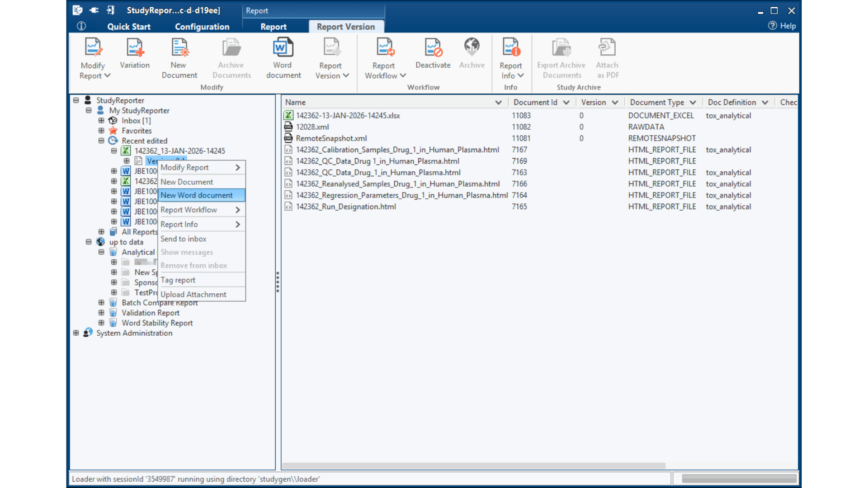The image size is (868, 488).
Task: Select the 12028.xml file row
Action: click(312, 127)
